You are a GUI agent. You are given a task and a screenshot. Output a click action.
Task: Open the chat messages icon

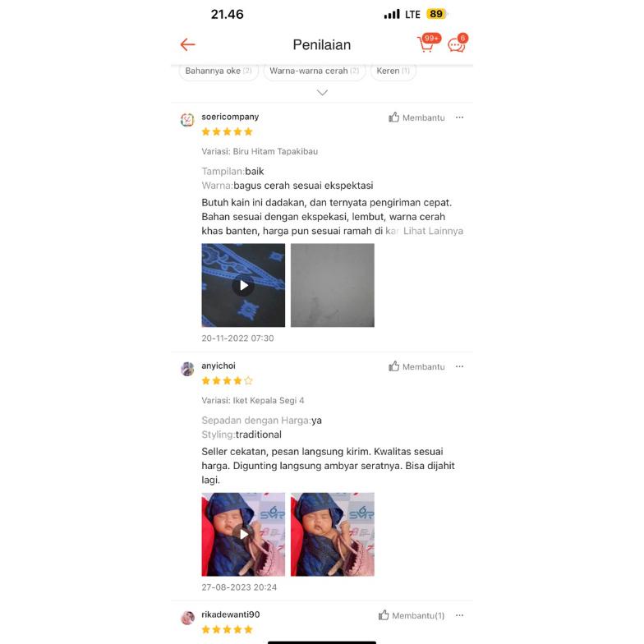tap(457, 44)
